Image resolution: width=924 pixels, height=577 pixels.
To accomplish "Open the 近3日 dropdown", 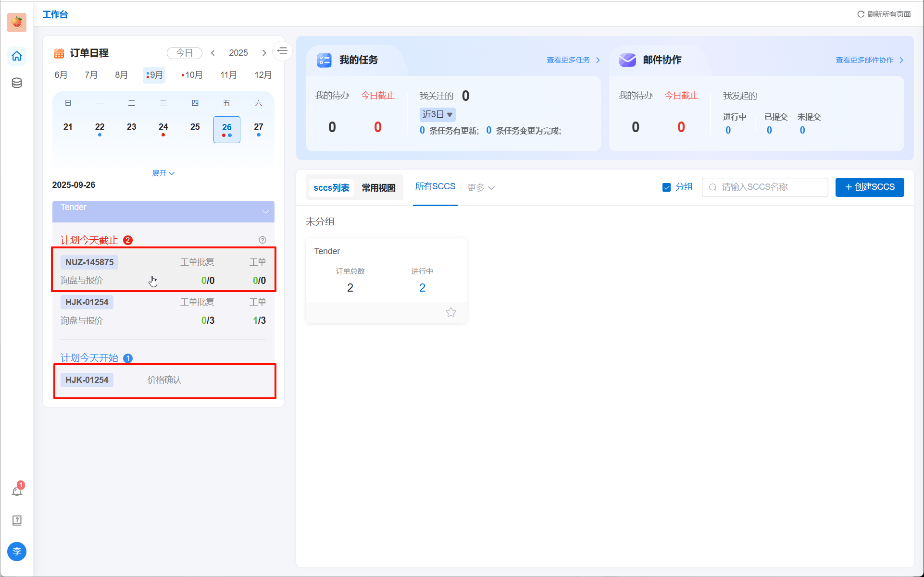I will (437, 114).
